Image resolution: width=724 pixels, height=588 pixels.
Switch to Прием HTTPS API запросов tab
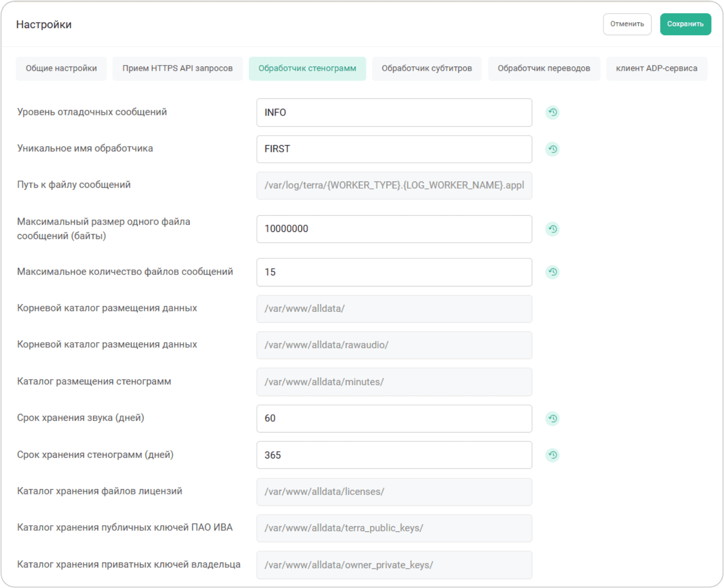[178, 69]
